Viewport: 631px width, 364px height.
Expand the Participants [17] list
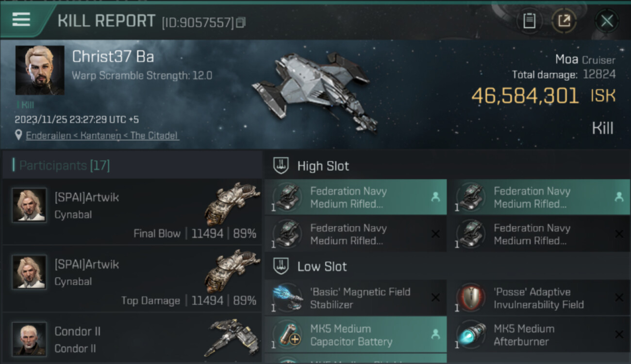(x=65, y=165)
